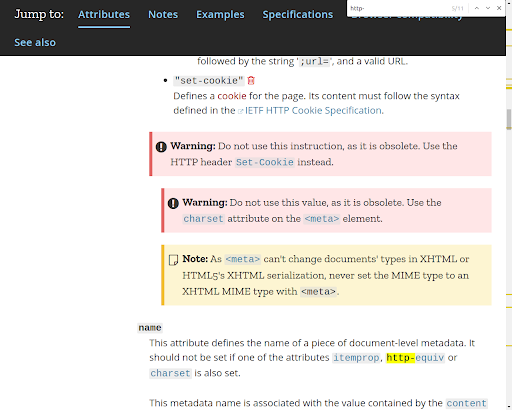
Task: Open the itemprop attribute link
Action: click(356, 358)
